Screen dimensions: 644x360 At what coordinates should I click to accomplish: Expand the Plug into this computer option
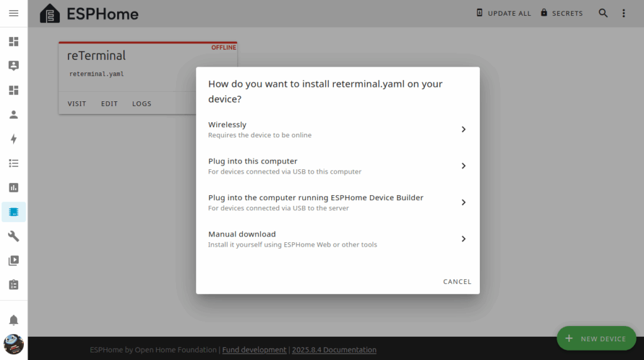[x=338, y=166]
